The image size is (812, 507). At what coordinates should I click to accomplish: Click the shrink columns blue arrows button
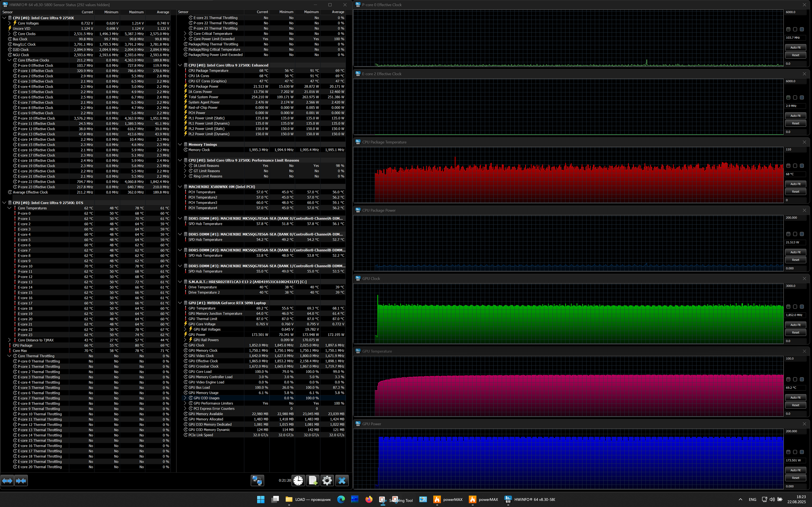tap(21, 481)
